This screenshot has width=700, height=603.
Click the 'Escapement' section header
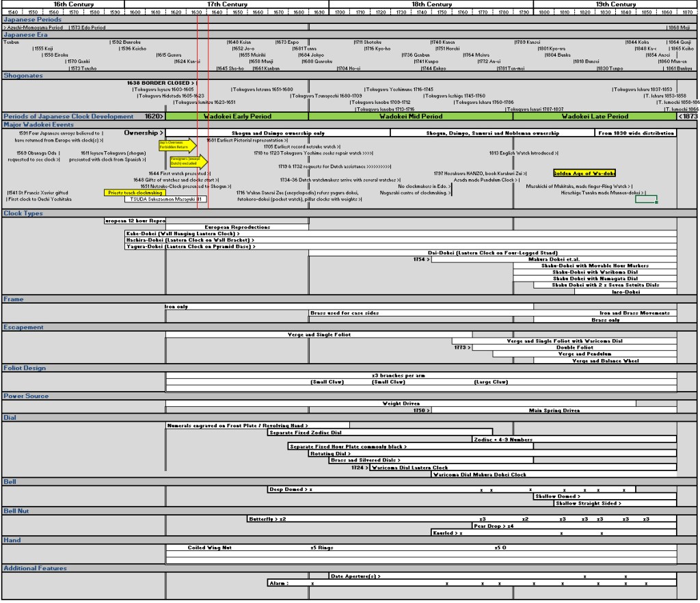click(x=25, y=327)
